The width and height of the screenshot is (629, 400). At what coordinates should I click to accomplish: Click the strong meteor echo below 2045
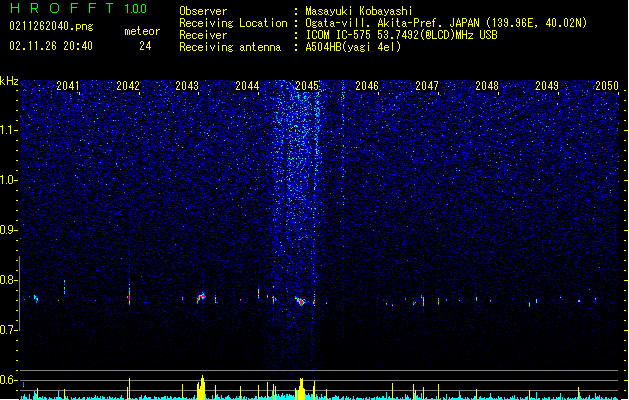point(300,301)
